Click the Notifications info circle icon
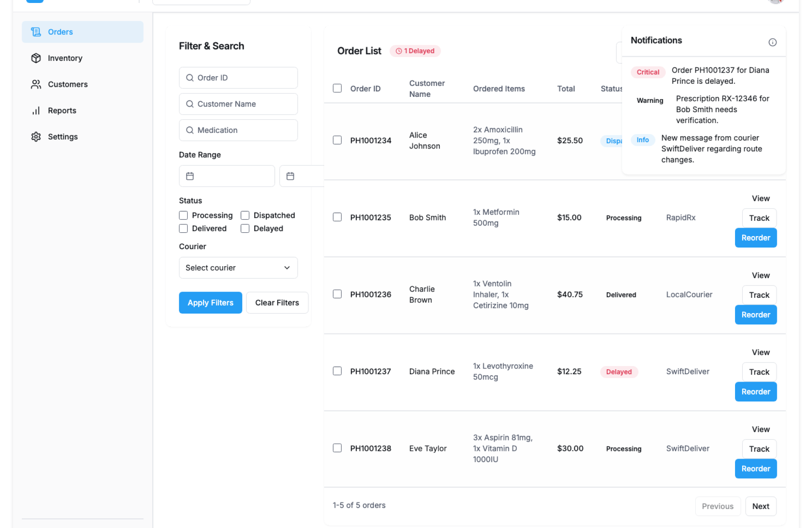The width and height of the screenshot is (812, 528). click(772, 42)
